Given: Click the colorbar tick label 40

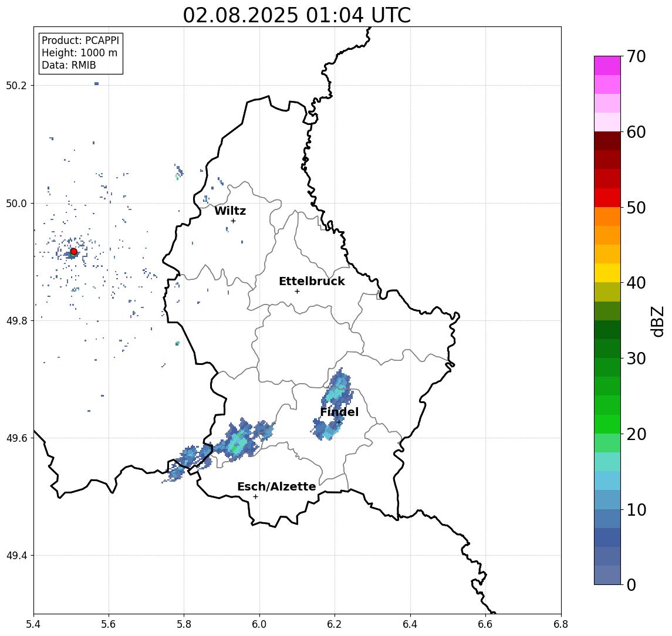Looking at the screenshot, I should (x=636, y=283).
